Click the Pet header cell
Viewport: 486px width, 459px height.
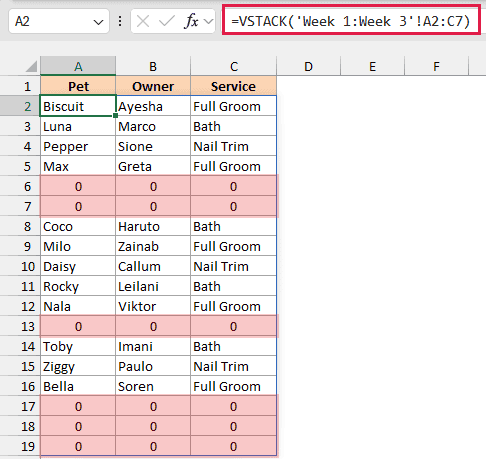78,86
